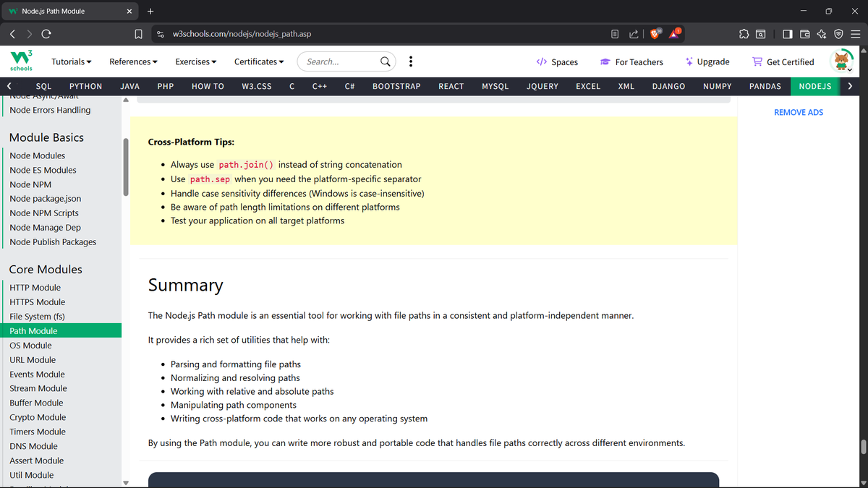Open Brave Shields lion icon
Screen dimensions: 868x488
pyautogui.click(x=655, y=33)
